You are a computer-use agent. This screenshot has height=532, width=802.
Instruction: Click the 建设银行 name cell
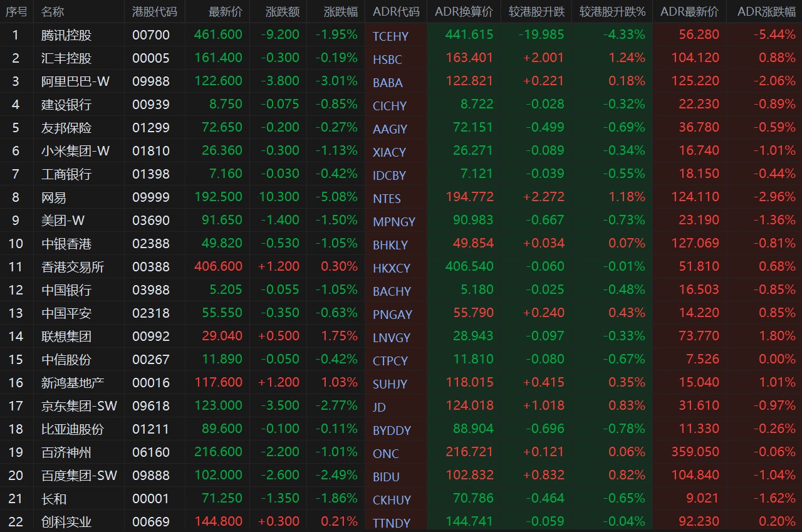click(66, 105)
